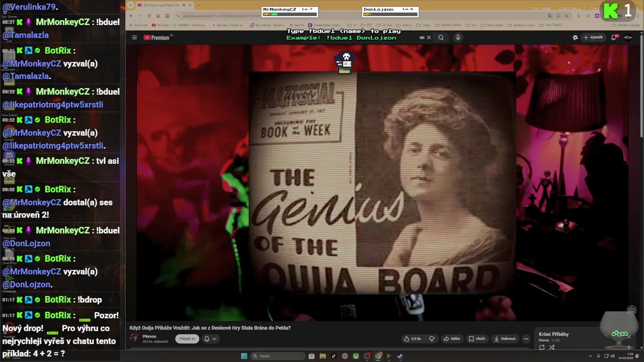Open TikTok icon in the taskbar
The height and width of the screenshot is (362, 644).
[334, 356]
